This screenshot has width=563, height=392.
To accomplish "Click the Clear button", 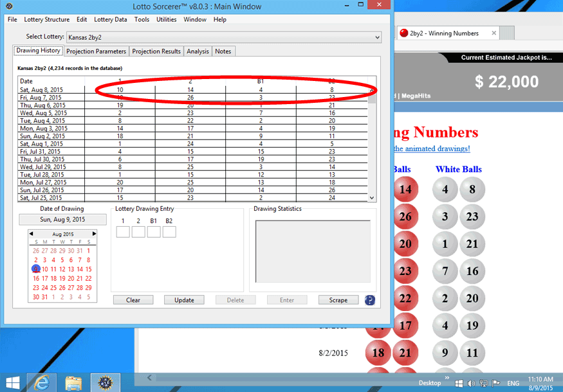I will point(133,300).
